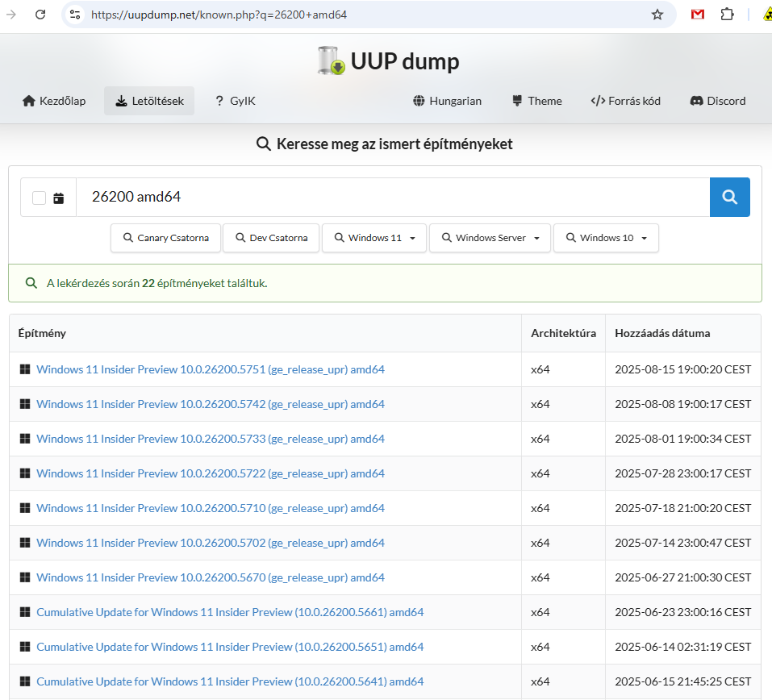Open the browser extensions puzzle icon
Image resolution: width=772 pixels, height=700 pixels.
click(727, 15)
